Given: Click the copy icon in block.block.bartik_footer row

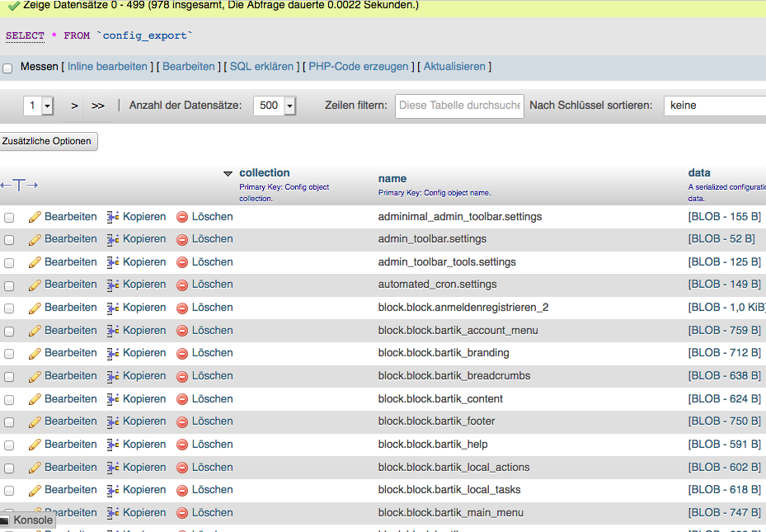Looking at the screenshot, I should [x=113, y=421].
